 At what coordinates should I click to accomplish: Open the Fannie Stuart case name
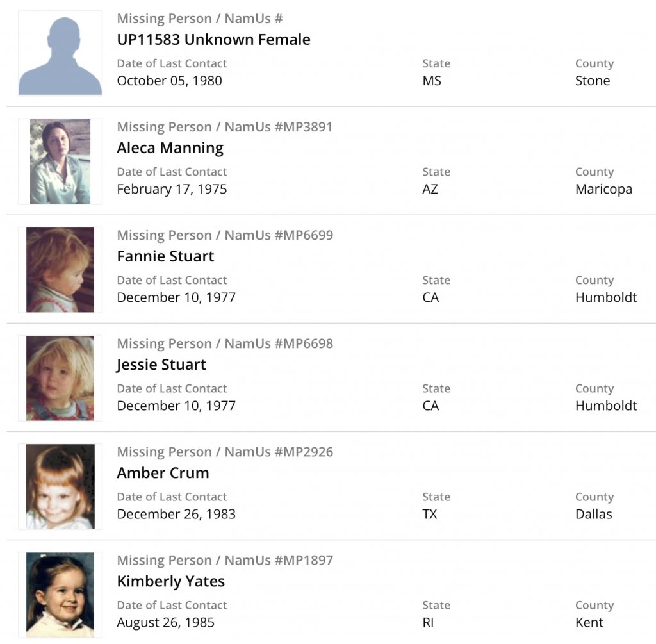point(165,256)
